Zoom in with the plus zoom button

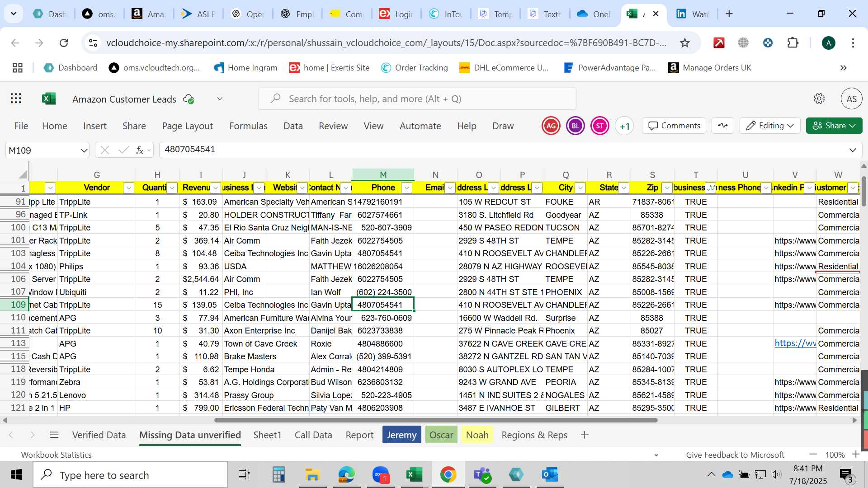pyautogui.click(x=855, y=454)
